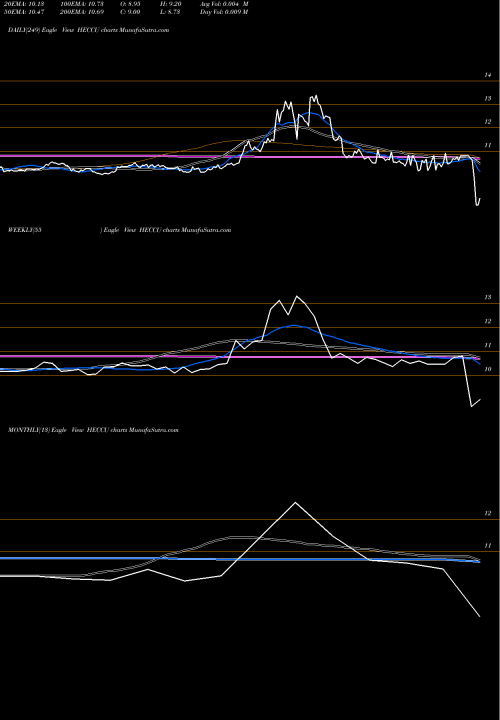Viewport: 500px width, 720px height.
Task: Click the 13 price label on daily chart
Action: click(488, 98)
